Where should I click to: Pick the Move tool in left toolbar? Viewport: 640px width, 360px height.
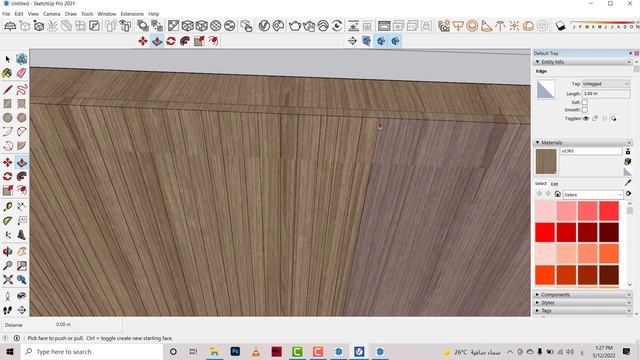7,162
